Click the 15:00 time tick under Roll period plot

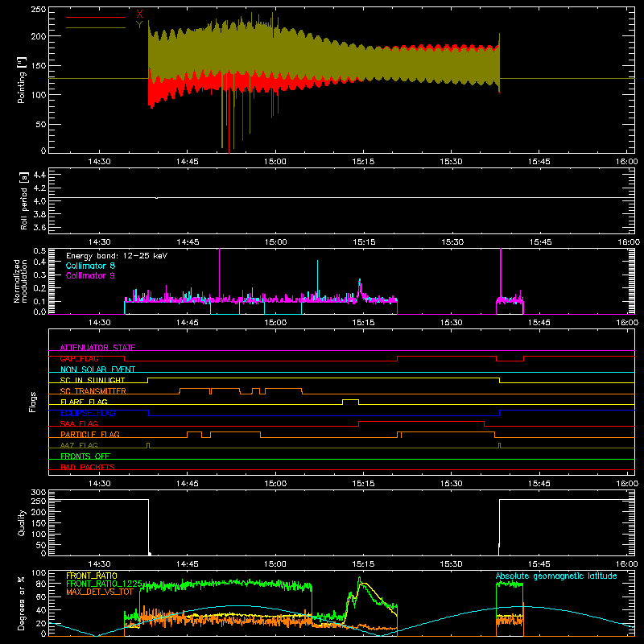[x=275, y=242]
